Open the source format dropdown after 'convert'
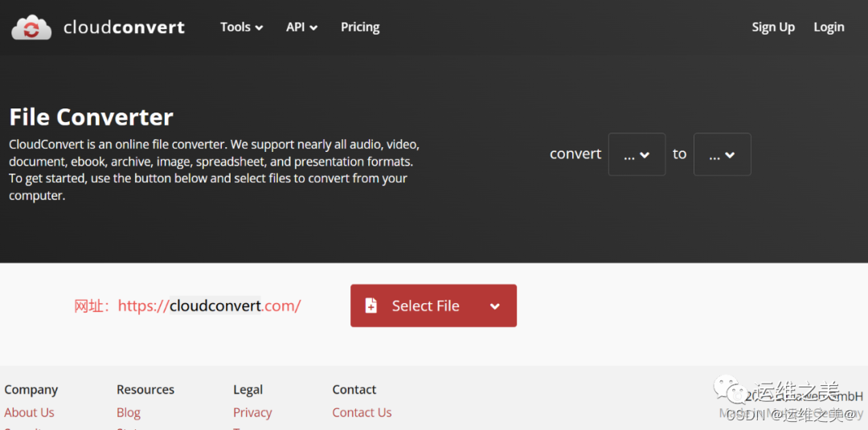Image resolution: width=868 pixels, height=430 pixels. click(x=637, y=154)
